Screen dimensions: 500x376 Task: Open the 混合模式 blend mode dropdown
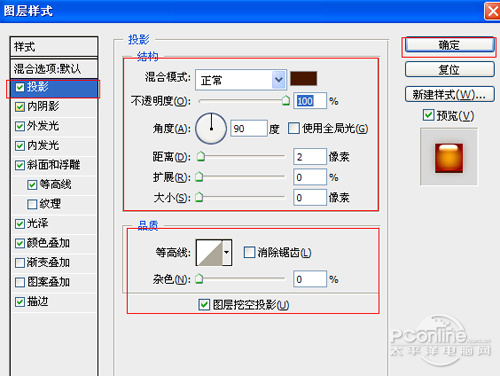coord(241,80)
